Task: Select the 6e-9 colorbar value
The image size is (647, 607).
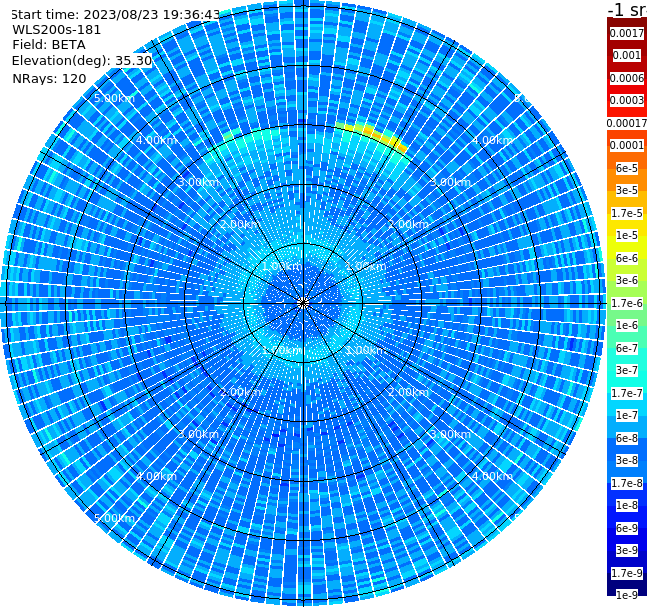Action: (x=627, y=528)
